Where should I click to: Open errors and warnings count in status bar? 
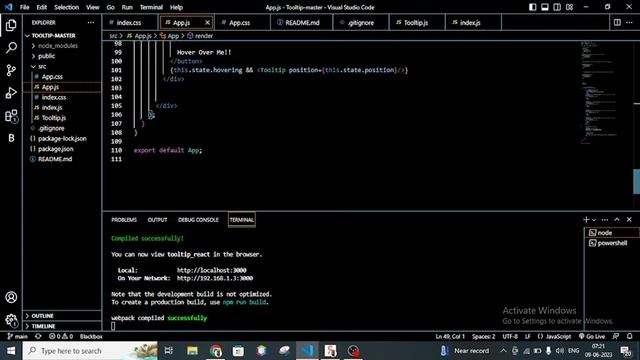(x=61, y=336)
